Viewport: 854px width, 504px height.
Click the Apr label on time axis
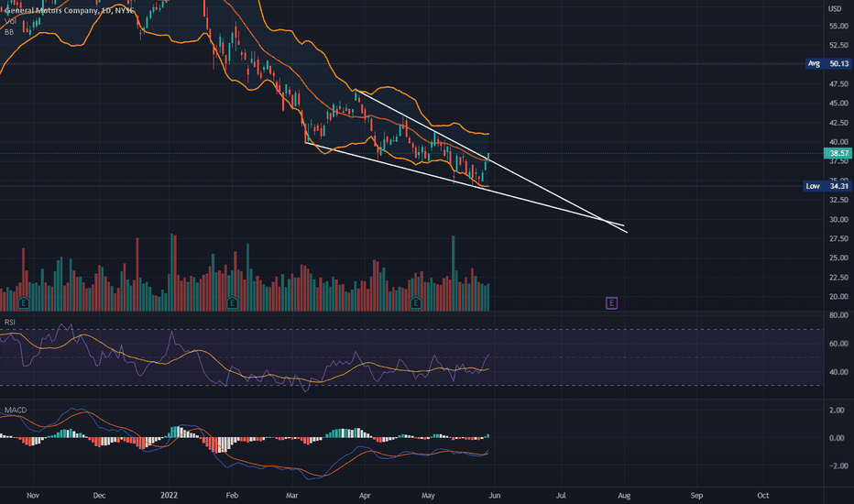pos(365,495)
